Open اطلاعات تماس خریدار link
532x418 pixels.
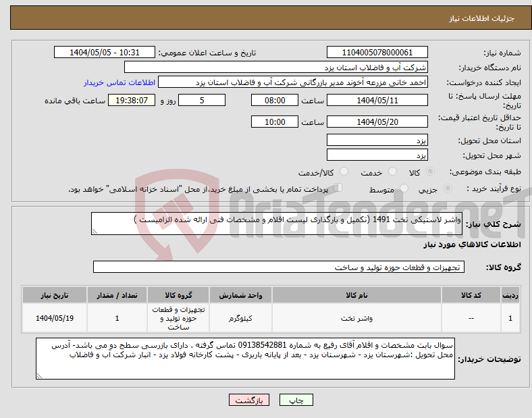coord(119,82)
